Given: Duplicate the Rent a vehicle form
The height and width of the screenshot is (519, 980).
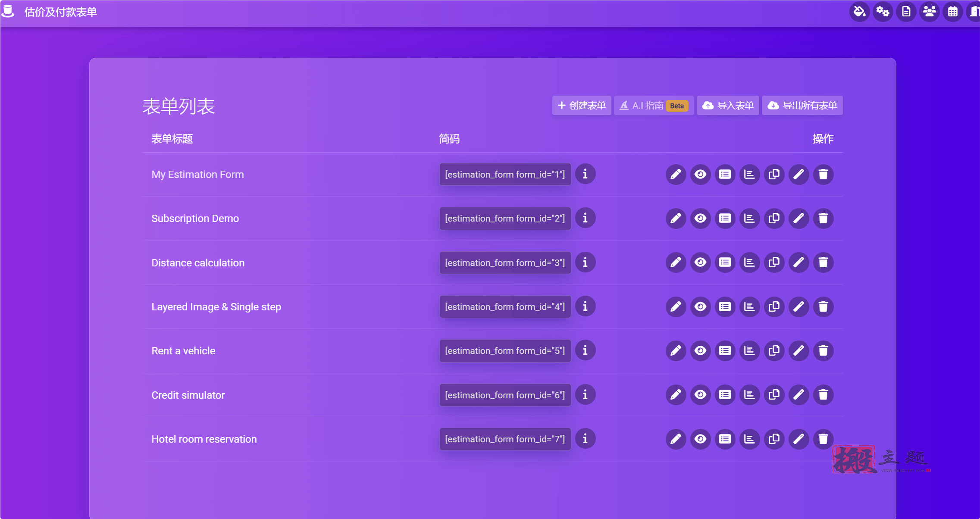Looking at the screenshot, I should point(774,351).
